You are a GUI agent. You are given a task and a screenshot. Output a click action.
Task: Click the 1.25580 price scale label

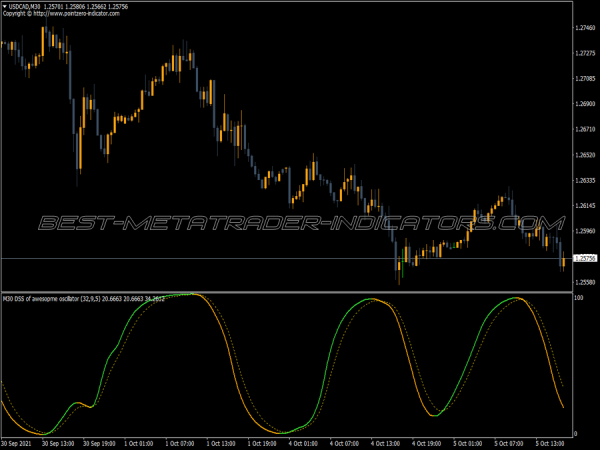coord(585,282)
